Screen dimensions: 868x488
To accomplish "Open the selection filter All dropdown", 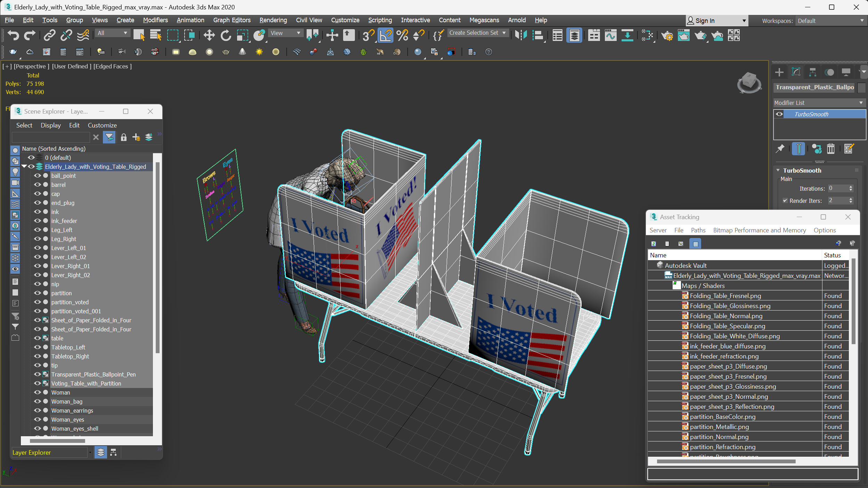I will pyautogui.click(x=113, y=33).
